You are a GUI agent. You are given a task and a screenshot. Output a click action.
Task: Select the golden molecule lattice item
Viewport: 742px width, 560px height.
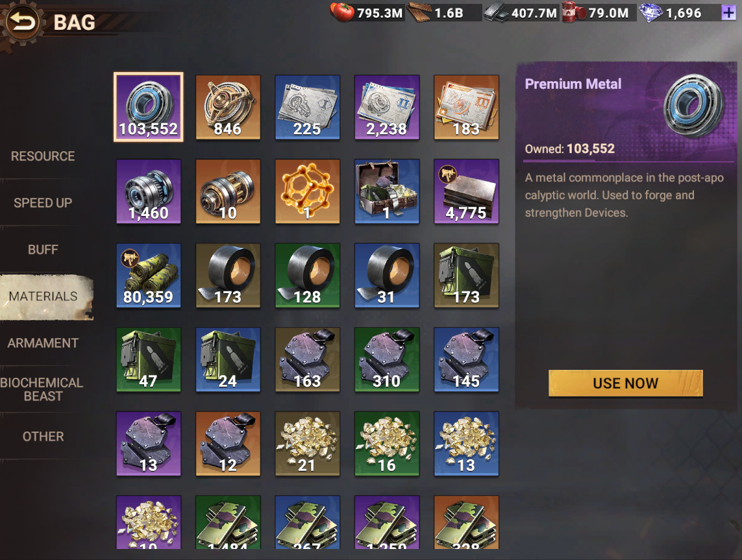click(307, 191)
